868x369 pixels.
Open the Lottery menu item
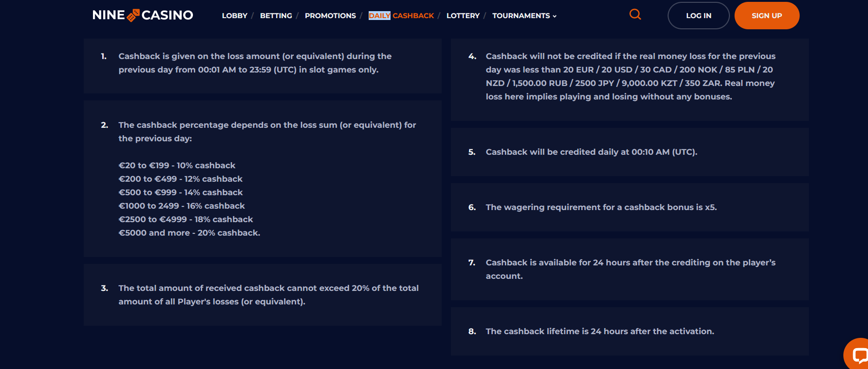pos(463,16)
